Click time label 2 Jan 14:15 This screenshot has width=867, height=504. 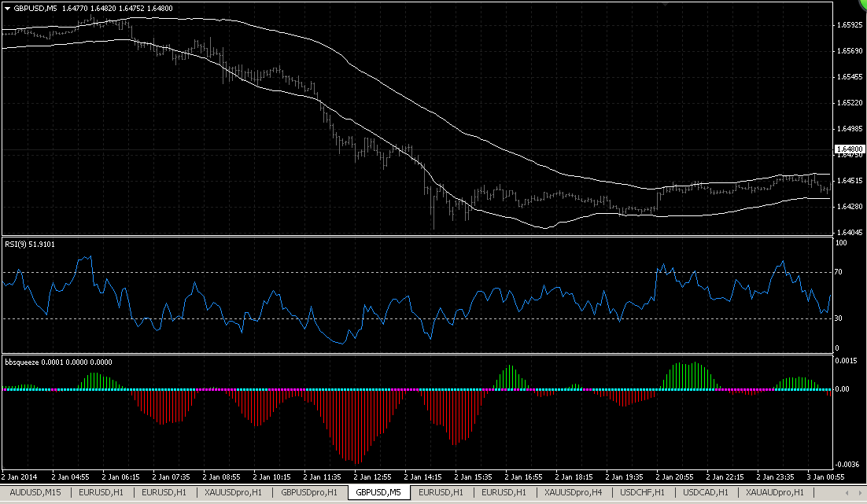point(422,477)
